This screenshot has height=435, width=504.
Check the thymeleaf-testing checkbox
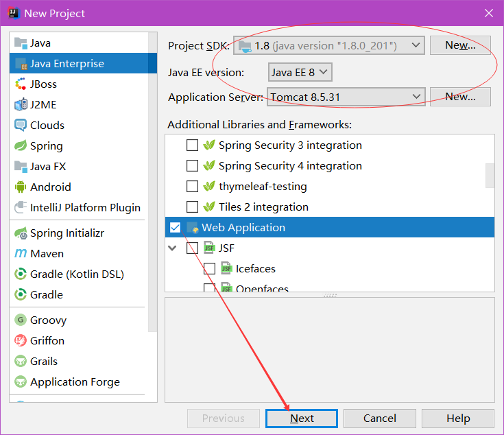click(x=192, y=187)
